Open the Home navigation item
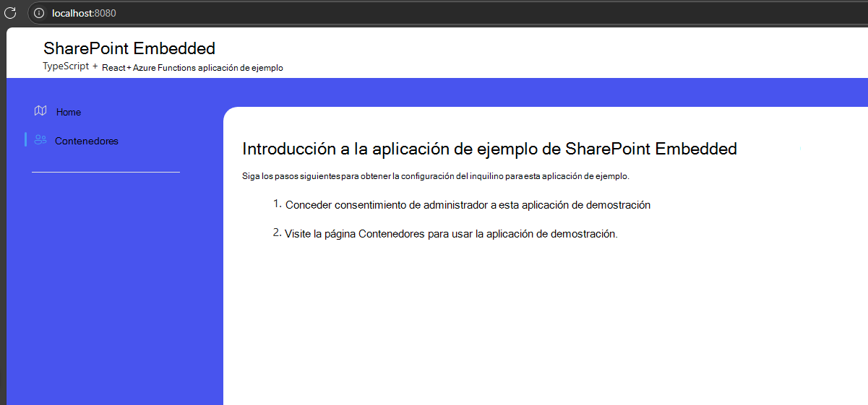The width and height of the screenshot is (868, 405). pyautogui.click(x=69, y=112)
